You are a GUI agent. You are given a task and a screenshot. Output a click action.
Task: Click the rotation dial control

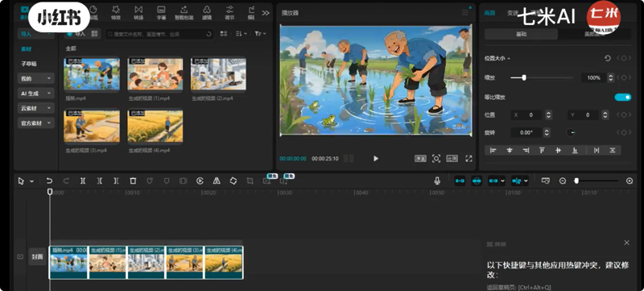pyautogui.click(x=571, y=132)
